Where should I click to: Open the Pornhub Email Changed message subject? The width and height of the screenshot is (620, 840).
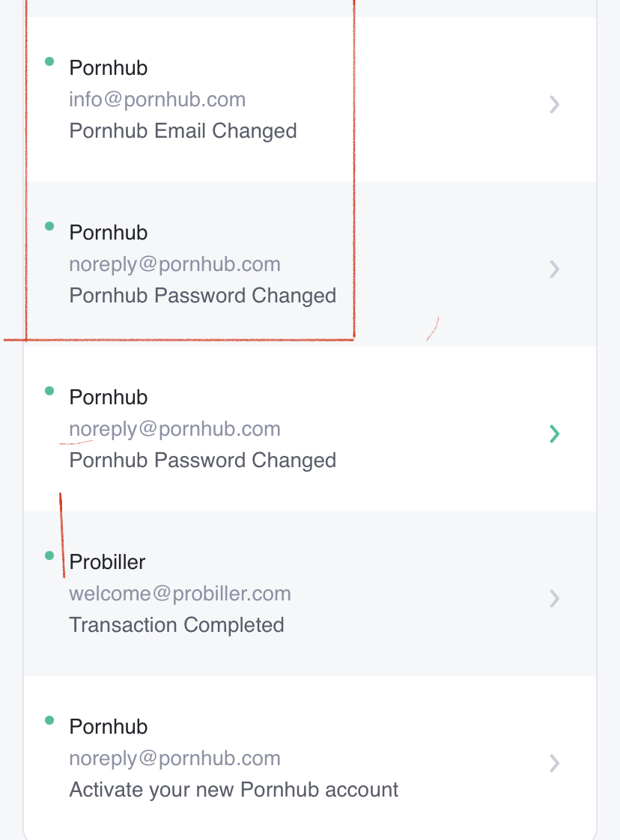[183, 131]
